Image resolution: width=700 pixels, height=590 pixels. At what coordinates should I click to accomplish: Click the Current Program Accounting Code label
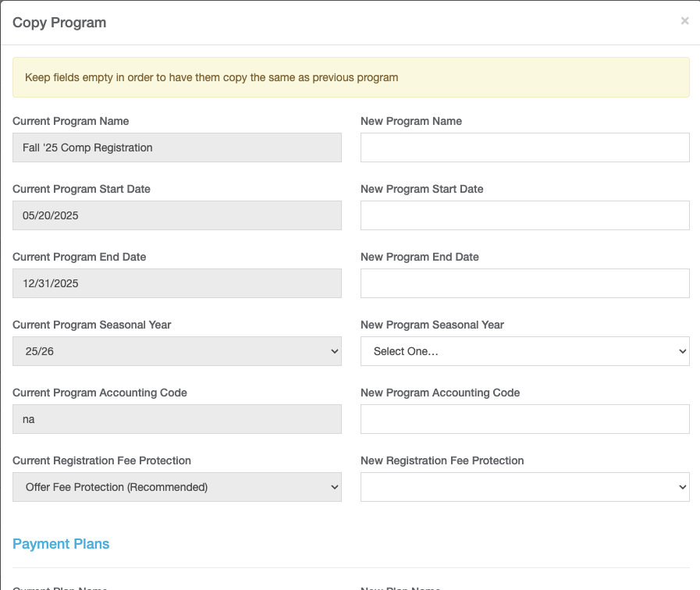(x=100, y=393)
